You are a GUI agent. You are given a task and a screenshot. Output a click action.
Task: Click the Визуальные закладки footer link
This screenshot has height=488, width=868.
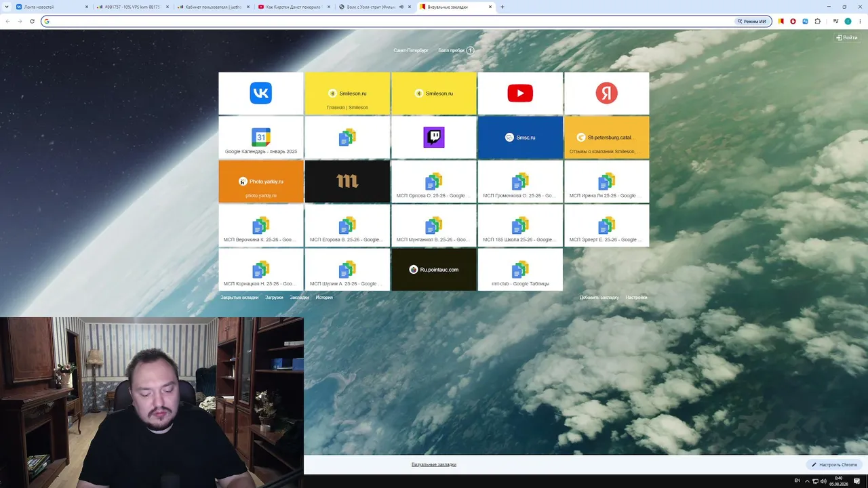click(x=434, y=465)
